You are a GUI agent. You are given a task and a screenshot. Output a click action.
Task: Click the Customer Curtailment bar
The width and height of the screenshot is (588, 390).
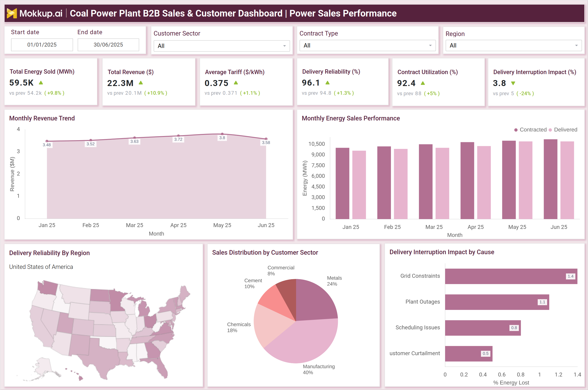pyautogui.click(x=469, y=354)
